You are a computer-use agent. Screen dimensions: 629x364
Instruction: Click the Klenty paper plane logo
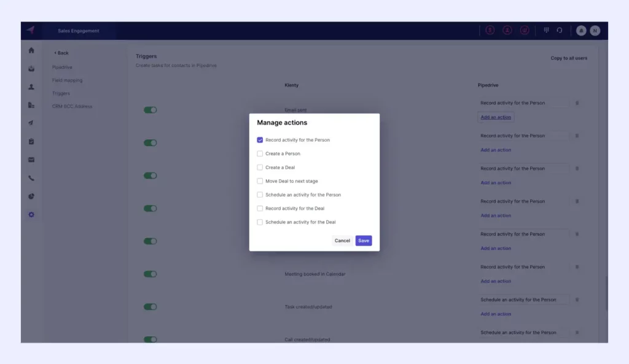click(x=31, y=30)
